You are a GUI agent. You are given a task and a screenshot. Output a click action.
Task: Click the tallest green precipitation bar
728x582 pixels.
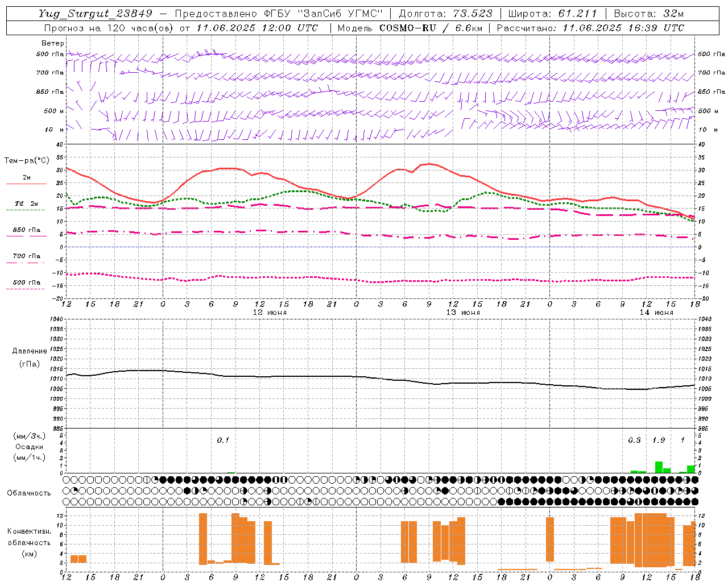pyautogui.click(x=659, y=467)
